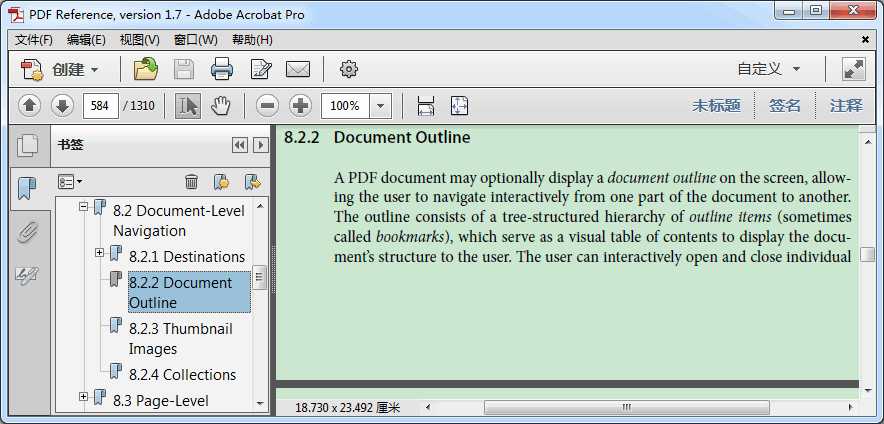Click page size text 18.730 x 23.492 厘米

pos(347,407)
